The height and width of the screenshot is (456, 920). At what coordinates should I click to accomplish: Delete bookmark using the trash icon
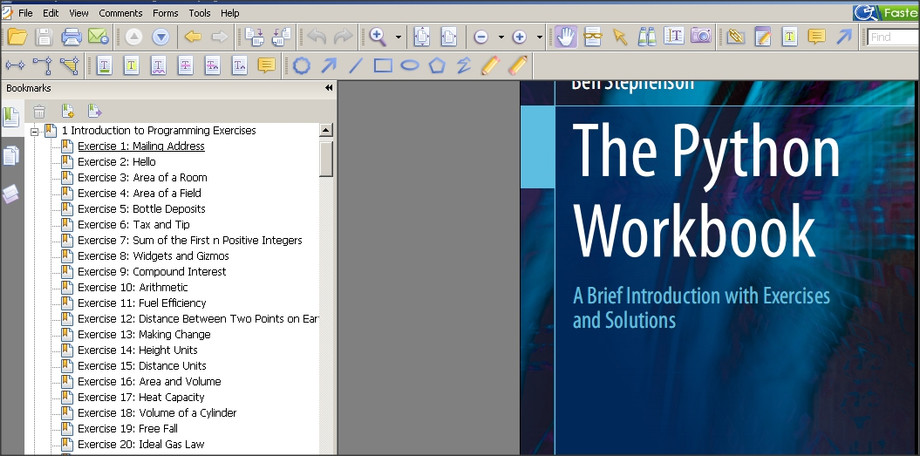39,111
